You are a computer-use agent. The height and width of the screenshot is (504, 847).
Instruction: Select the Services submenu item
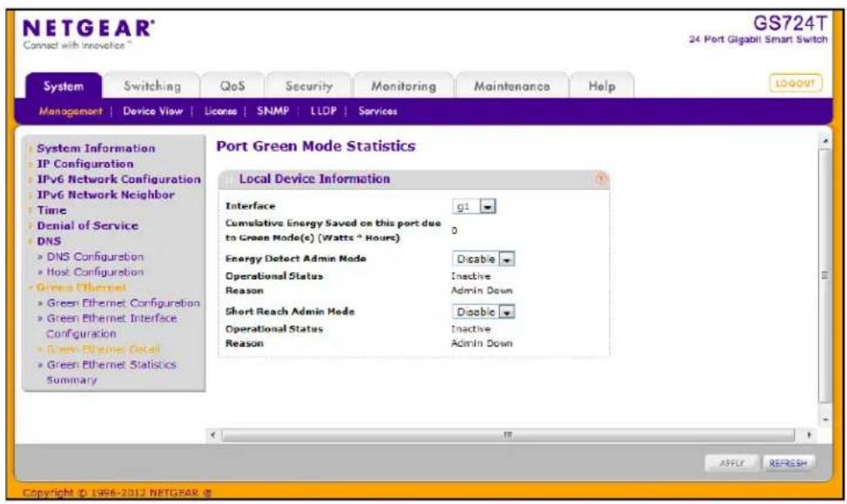378,111
